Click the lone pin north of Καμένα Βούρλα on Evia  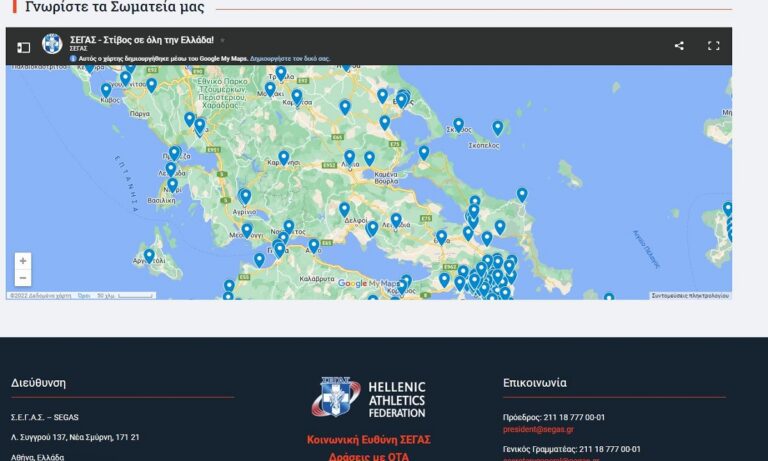[x=424, y=153]
